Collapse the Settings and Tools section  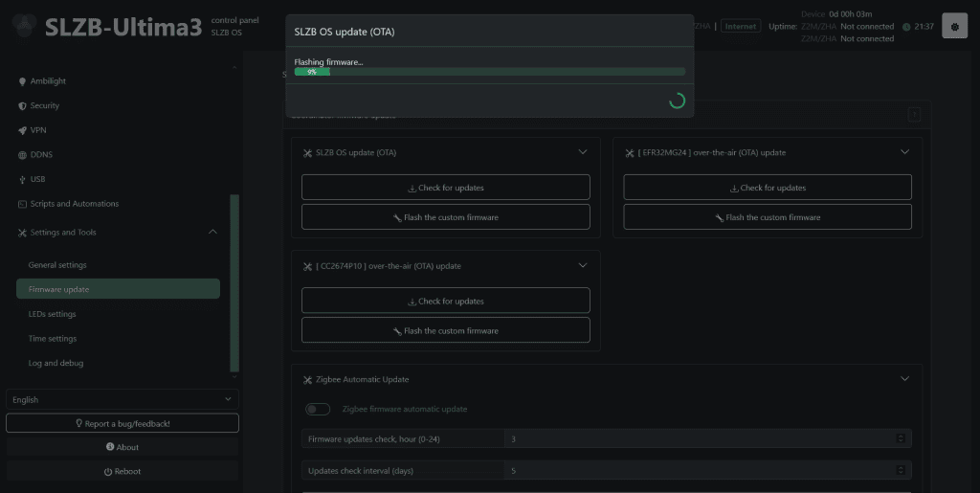[x=212, y=232]
